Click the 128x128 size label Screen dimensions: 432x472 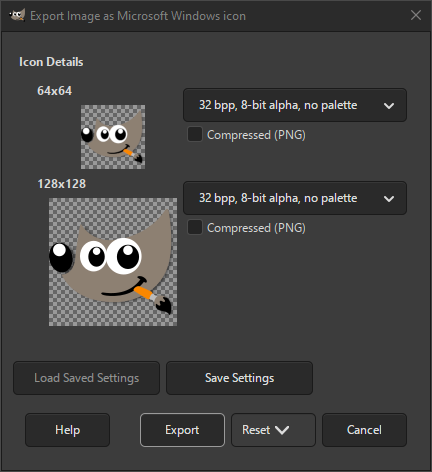[x=62, y=184]
